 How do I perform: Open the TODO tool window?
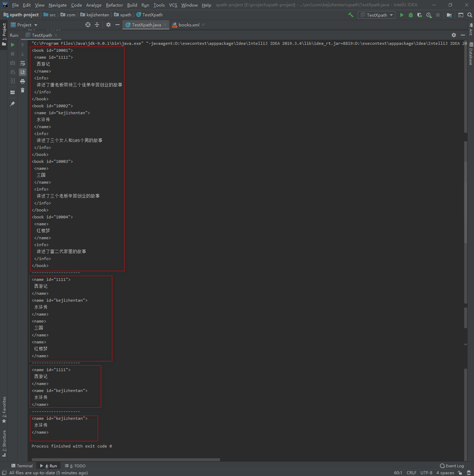click(x=75, y=466)
